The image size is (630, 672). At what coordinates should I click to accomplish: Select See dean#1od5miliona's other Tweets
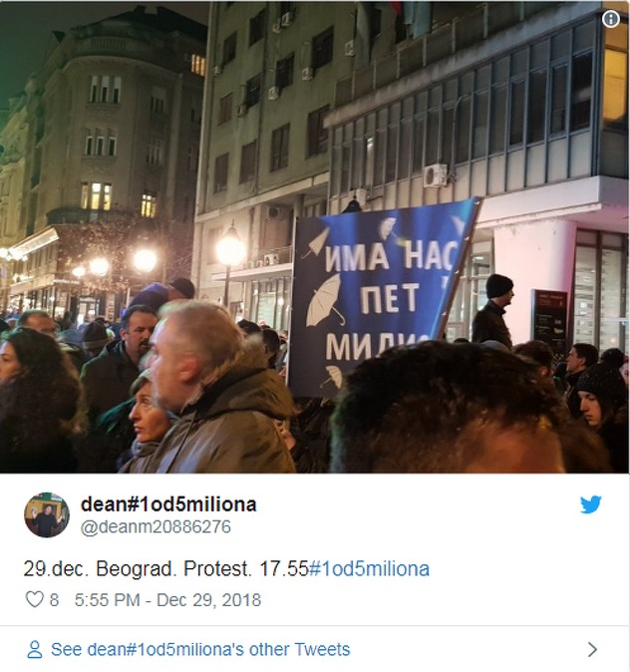pos(200,649)
